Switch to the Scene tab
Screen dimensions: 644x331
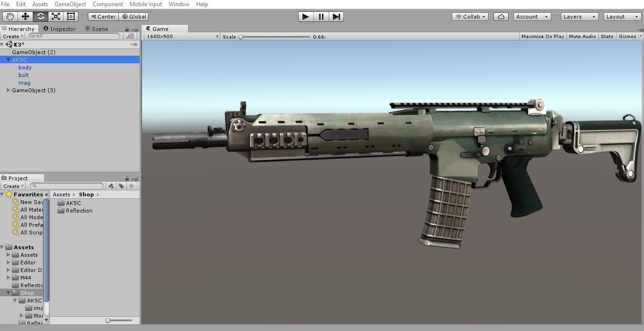(96, 29)
